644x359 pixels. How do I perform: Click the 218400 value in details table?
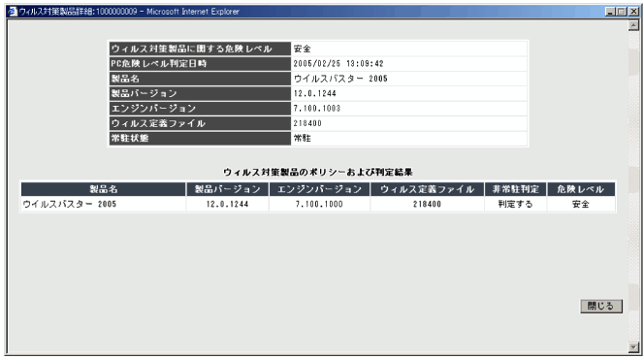tap(307, 123)
